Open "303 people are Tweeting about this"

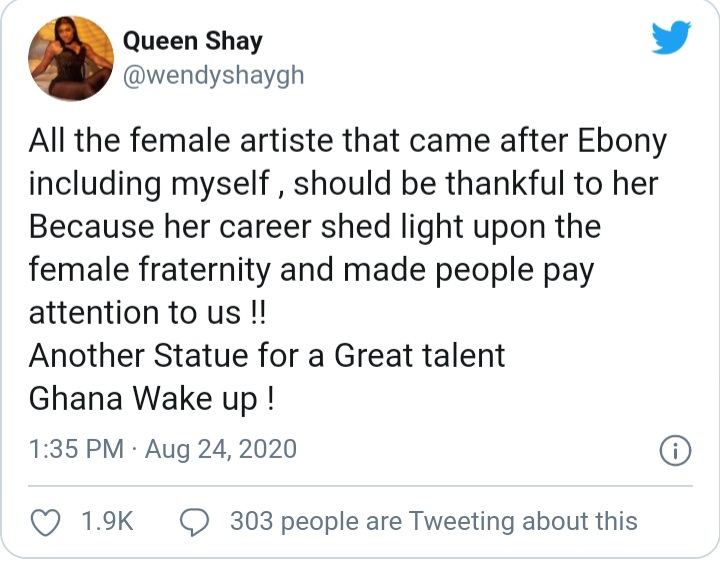tap(433, 521)
